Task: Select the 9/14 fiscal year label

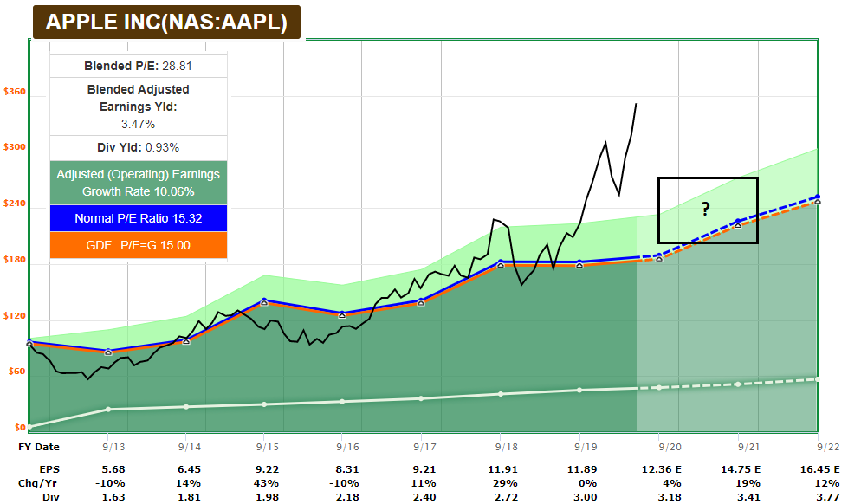Action: pyautogui.click(x=190, y=447)
